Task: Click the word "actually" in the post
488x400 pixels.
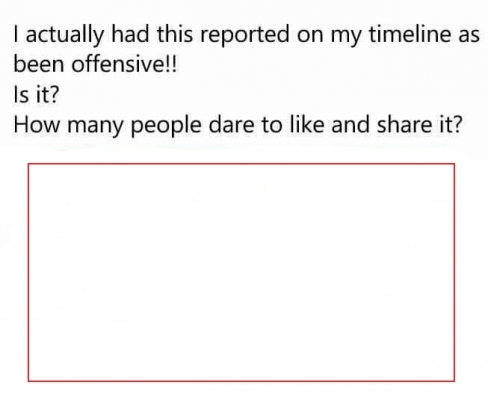Action: [x=65, y=36]
